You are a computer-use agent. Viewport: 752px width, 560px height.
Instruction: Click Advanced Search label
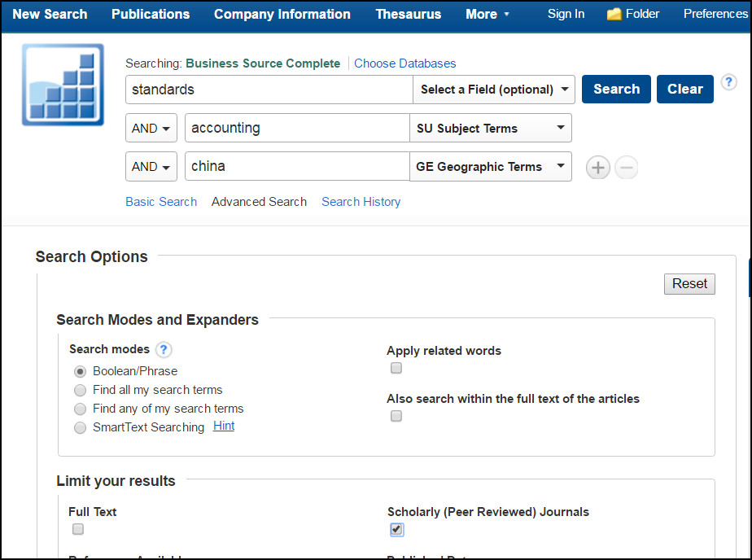pos(259,202)
